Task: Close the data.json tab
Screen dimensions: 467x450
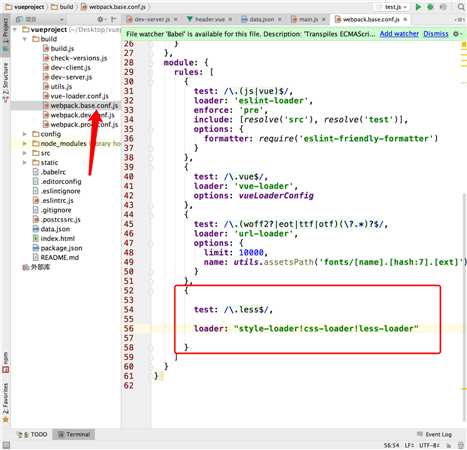Action: 280,19
